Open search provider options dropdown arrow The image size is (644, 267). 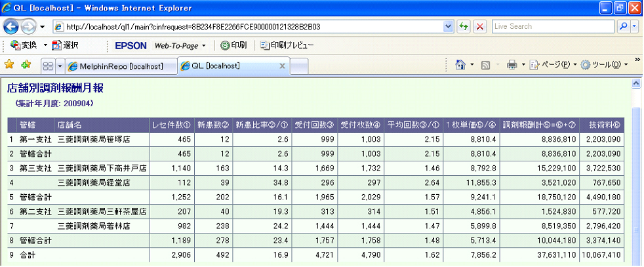pos(635,26)
